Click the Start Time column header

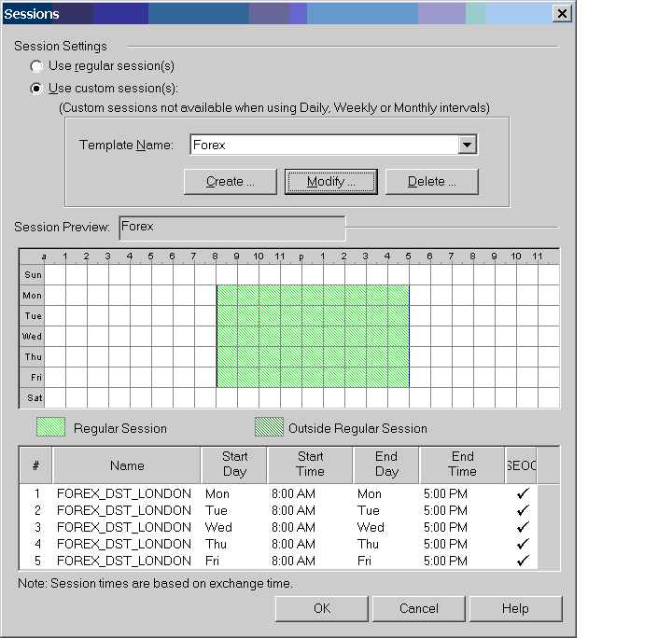(x=310, y=464)
